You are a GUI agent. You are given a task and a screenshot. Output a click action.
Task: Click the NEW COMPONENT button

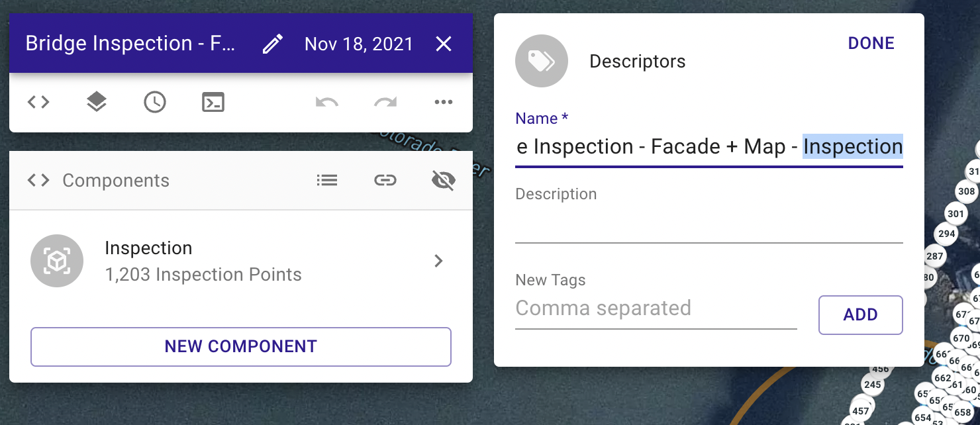[241, 346]
